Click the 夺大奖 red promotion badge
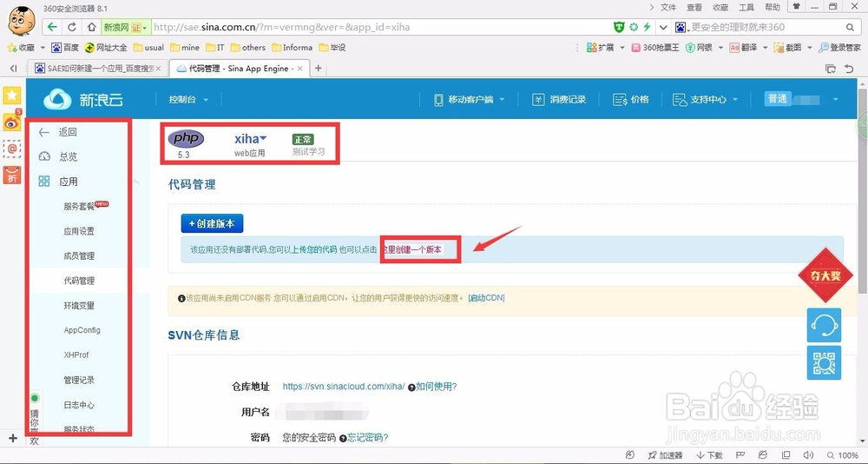The width and height of the screenshot is (868, 464). point(825,275)
